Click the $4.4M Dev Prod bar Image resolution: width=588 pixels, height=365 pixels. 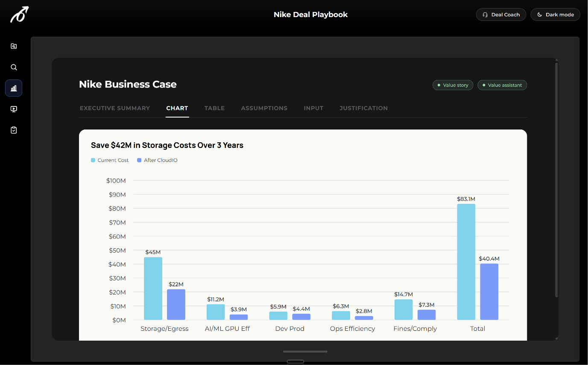pos(301,317)
